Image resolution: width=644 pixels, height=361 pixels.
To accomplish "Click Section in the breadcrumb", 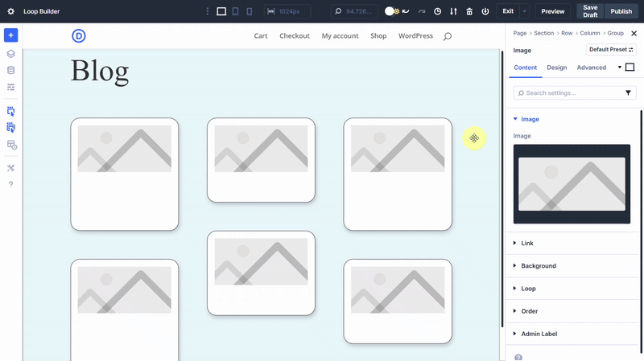I will (x=544, y=33).
